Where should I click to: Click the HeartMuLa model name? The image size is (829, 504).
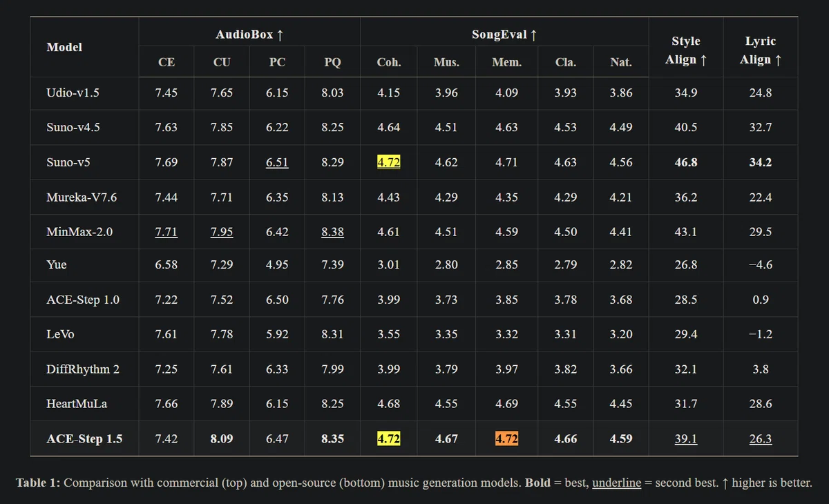(76, 404)
